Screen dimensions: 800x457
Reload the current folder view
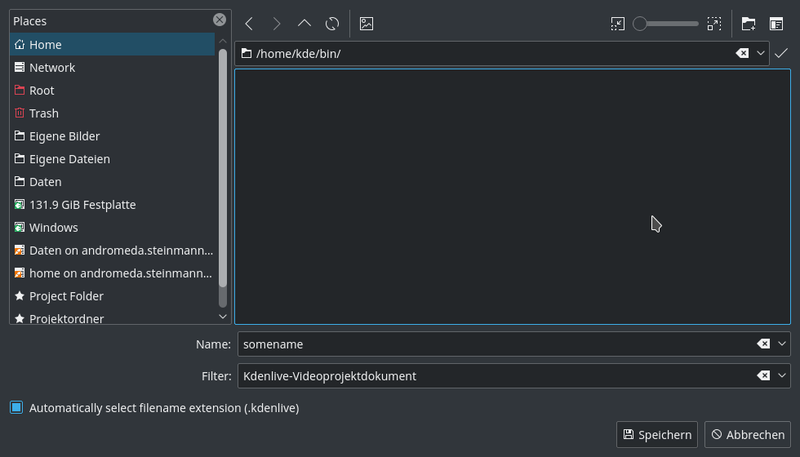pyautogui.click(x=332, y=23)
